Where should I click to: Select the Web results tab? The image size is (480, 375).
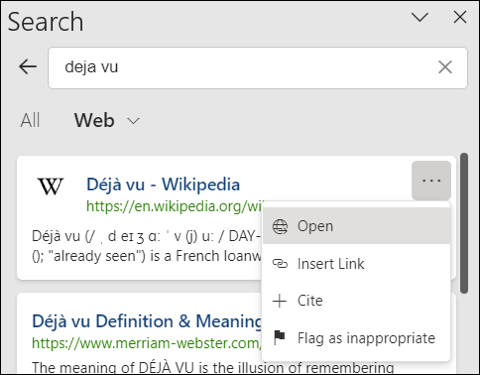94,120
